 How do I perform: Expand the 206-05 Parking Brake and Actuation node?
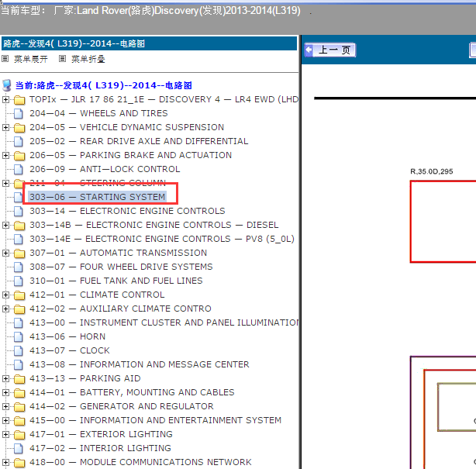tap(5, 155)
